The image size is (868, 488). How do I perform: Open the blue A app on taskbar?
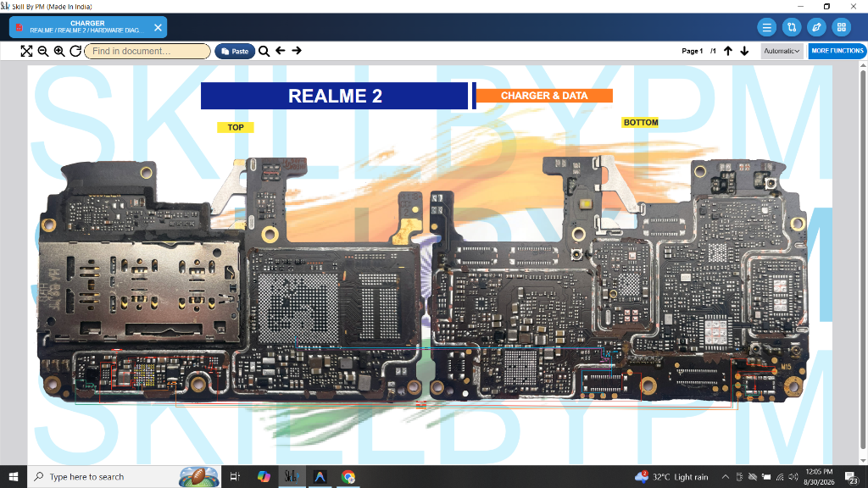coord(320,476)
